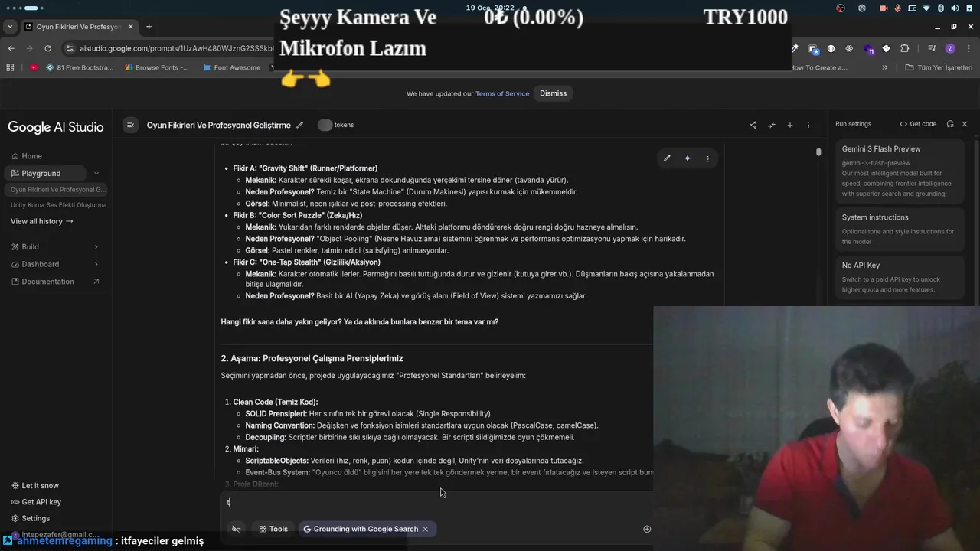Toggle Let it snow effect
The image size is (980, 551).
[x=34, y=486]
